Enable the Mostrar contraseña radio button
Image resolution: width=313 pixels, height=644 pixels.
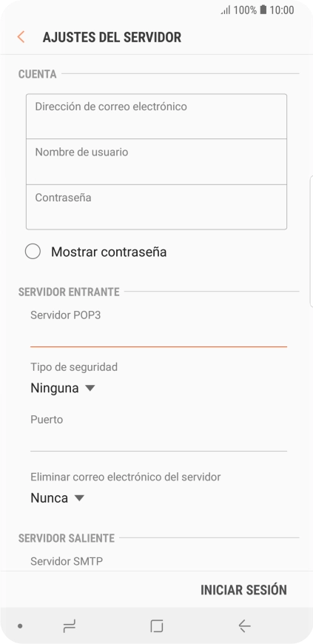(x=33, y=252)
